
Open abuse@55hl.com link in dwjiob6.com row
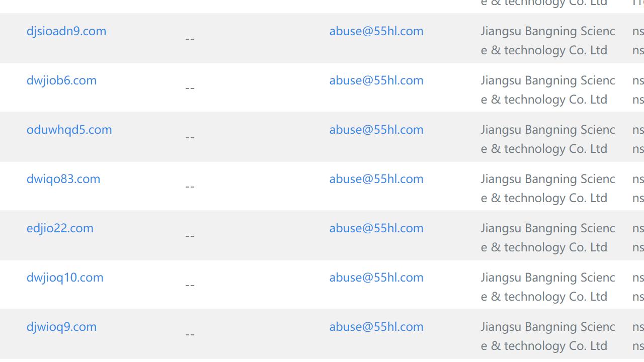[x=376, y=80]
